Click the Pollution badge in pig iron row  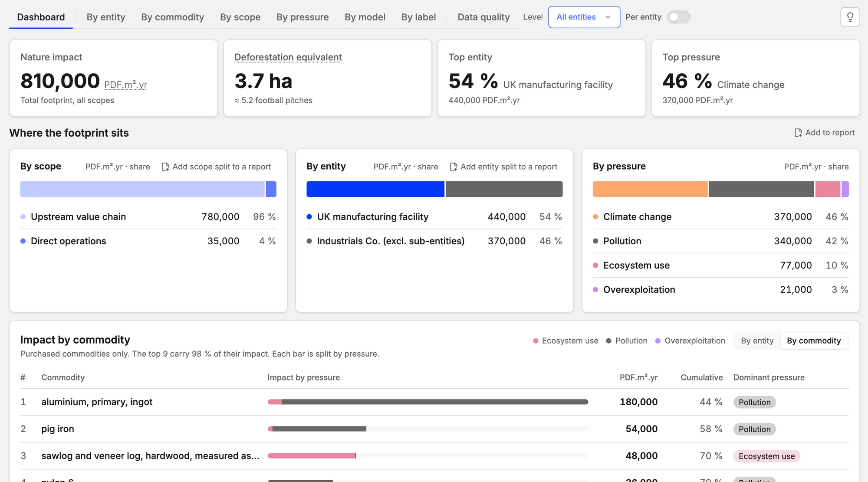coord(754,429)
